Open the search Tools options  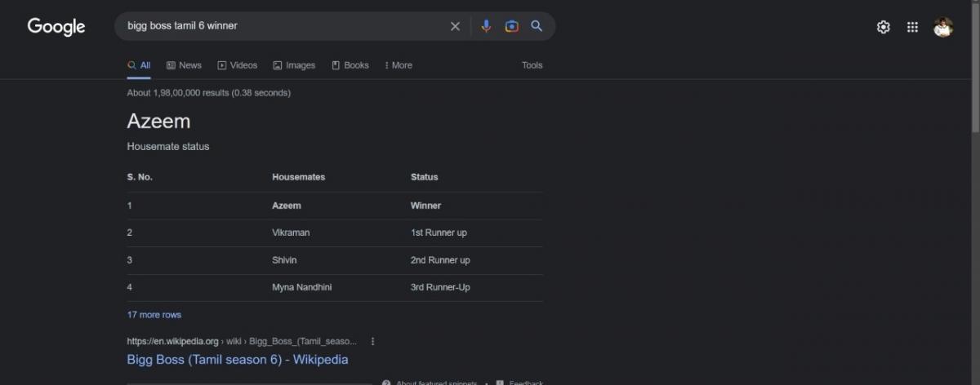[532, 65]
